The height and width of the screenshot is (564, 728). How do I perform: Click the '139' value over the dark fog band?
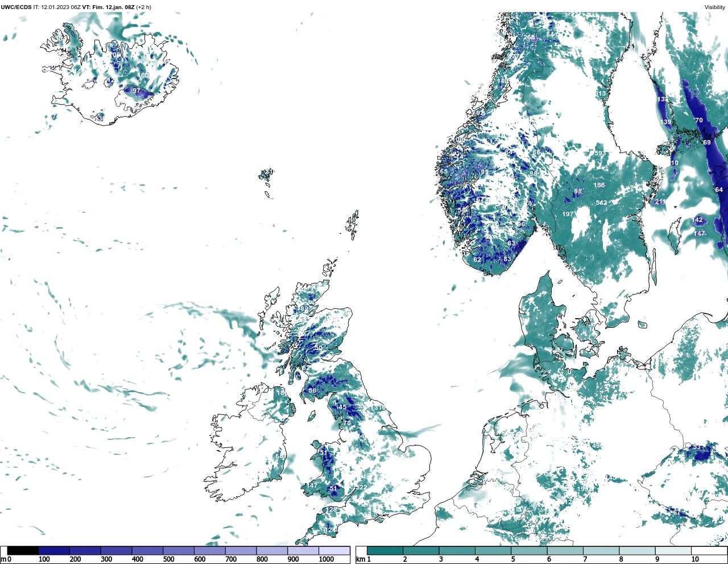pos(665,122)
